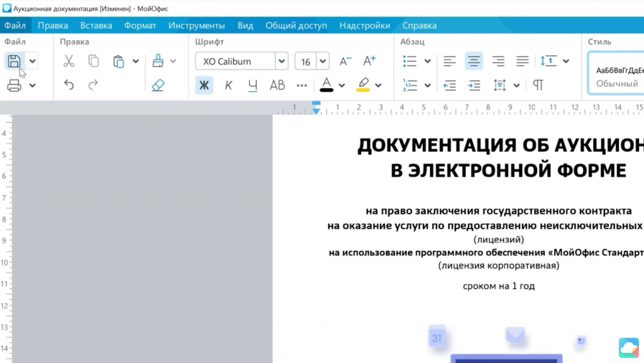Toggle underline Ч formatting
This screenshot has height=363, width=644.
point(253,85)
